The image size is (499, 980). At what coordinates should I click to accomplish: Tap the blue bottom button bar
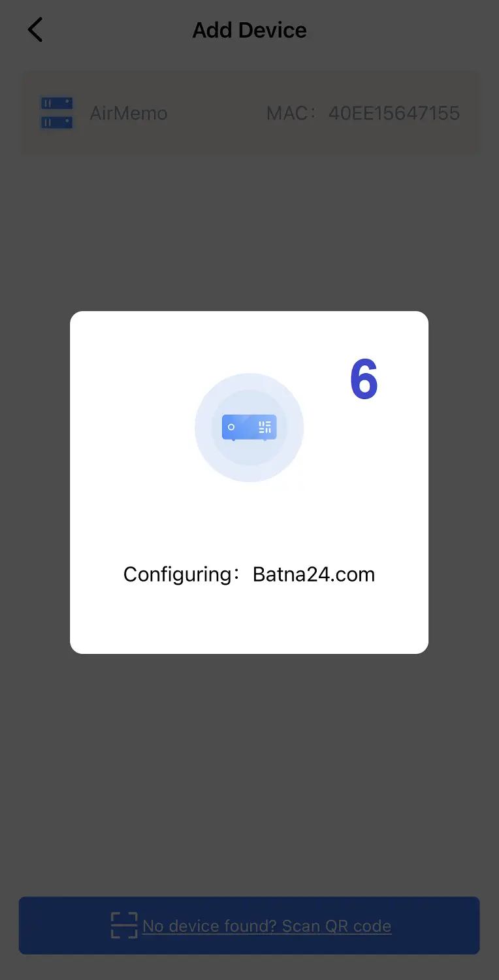click(249, 926)
